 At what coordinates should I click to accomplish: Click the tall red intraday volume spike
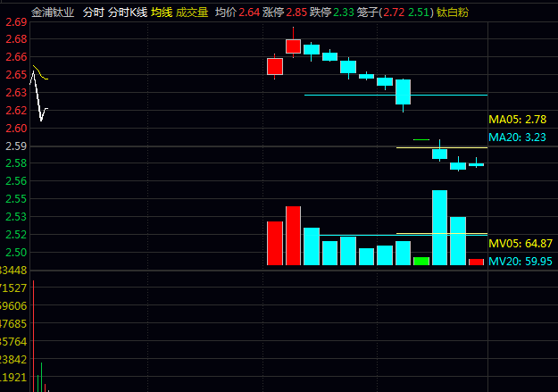click(33, 336)
